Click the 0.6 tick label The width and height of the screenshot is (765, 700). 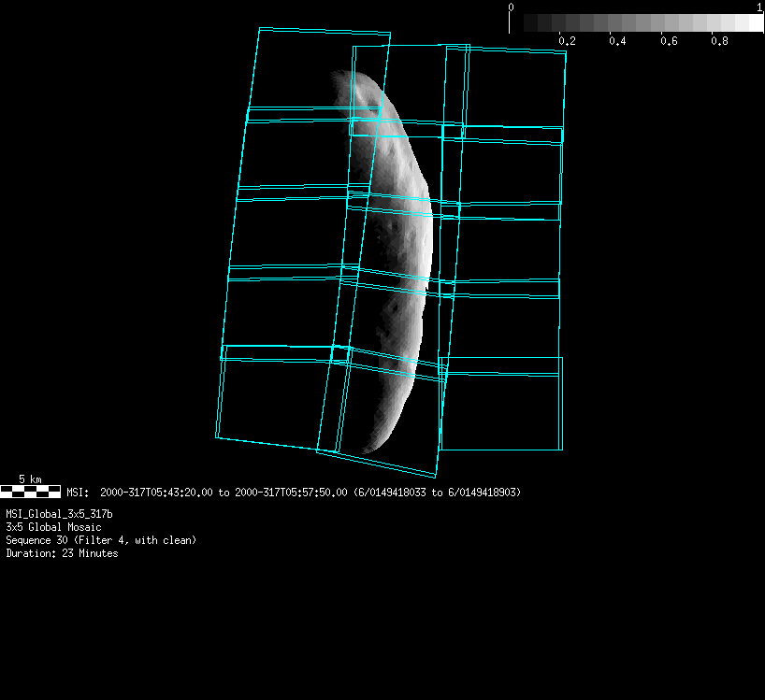point(669,42)
